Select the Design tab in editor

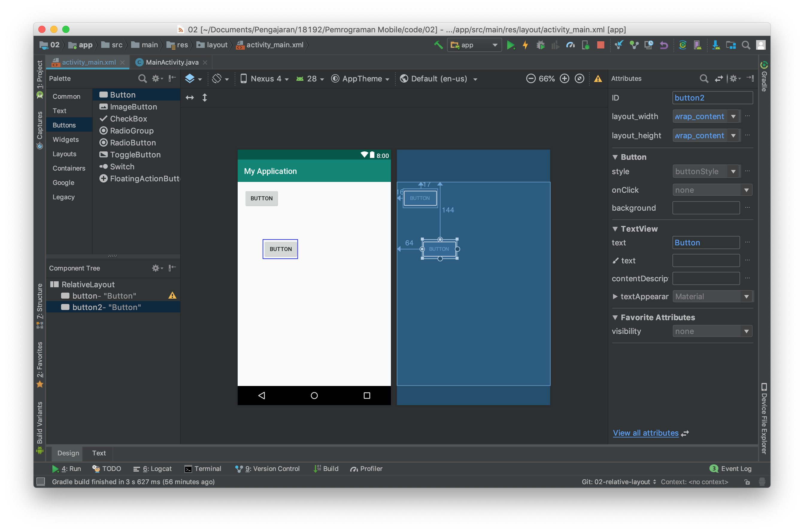click(x=68, y=452)
